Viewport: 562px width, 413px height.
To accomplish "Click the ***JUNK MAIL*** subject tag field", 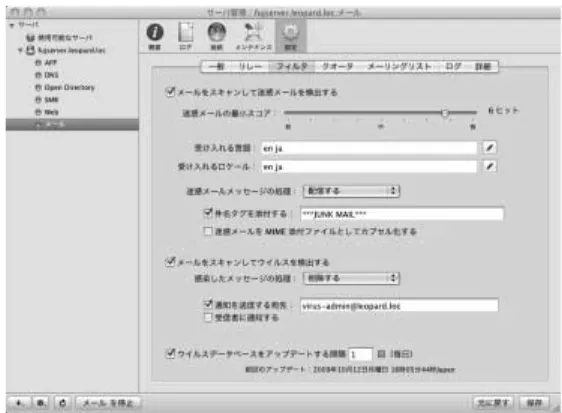I will [x=402, y=214].
